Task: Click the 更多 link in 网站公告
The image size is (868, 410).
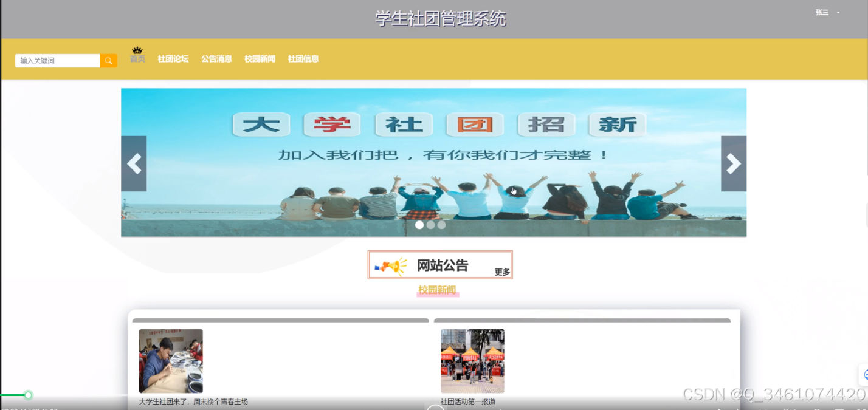Action: click(x=502, y=272)
